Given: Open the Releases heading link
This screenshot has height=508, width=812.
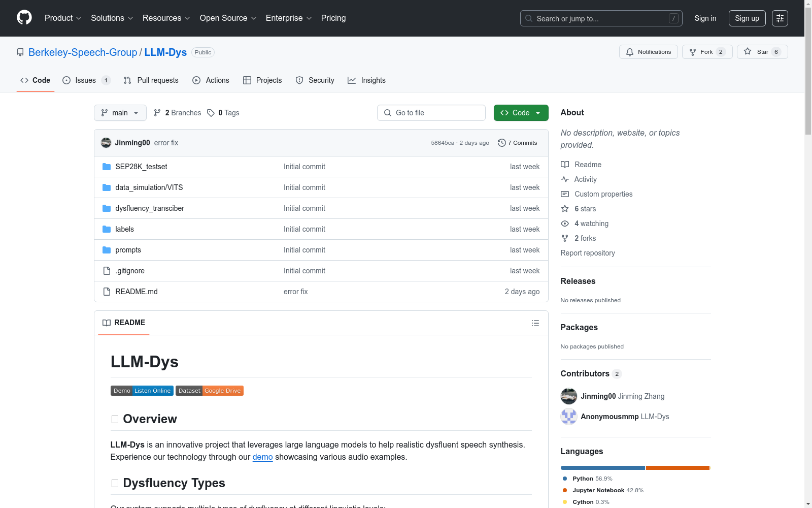Looking at the screenshot, I should point(578,281).
